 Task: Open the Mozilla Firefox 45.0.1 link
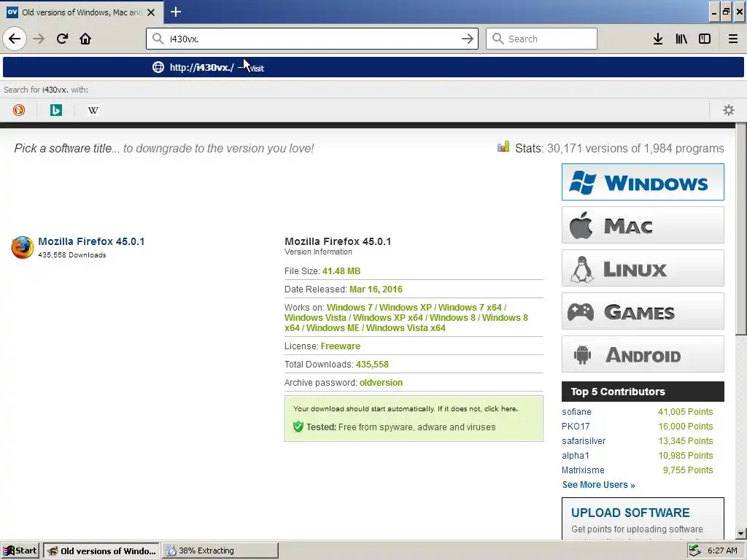(91, 241)
